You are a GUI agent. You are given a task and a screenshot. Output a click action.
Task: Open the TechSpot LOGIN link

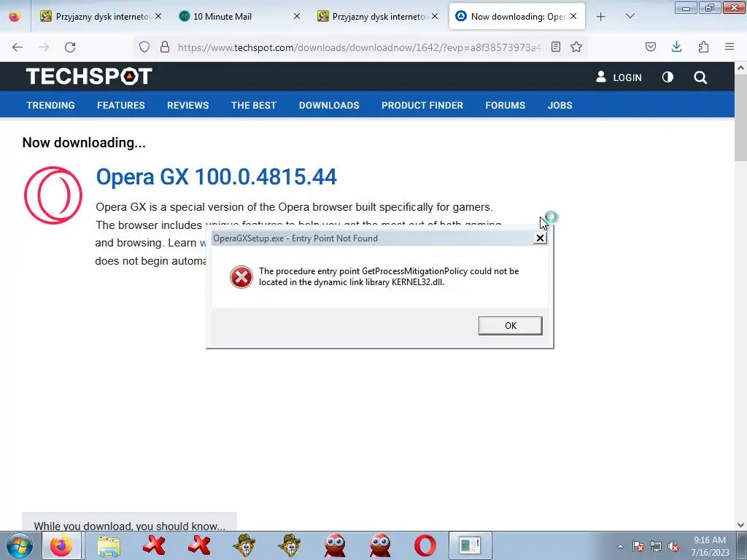coord(619,77)
